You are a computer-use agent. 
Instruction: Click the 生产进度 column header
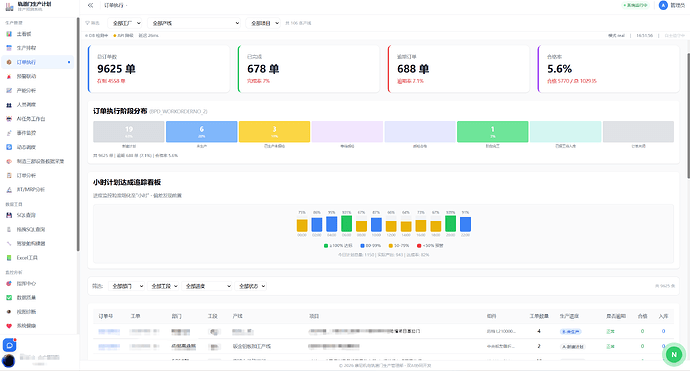569,316
